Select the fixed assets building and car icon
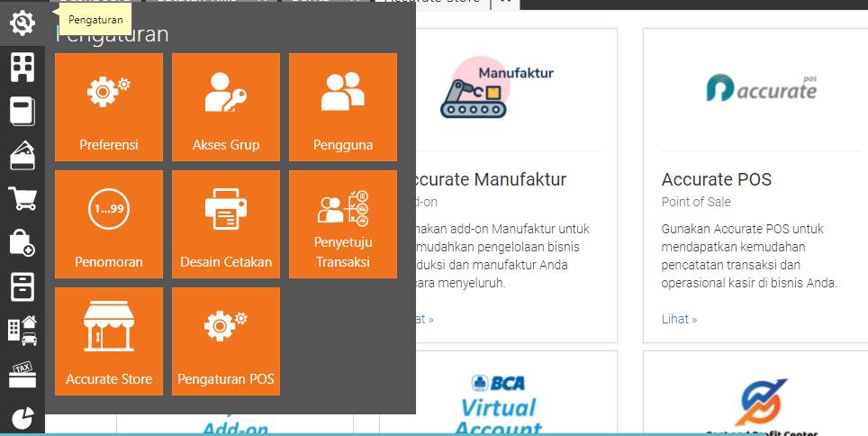Viewport: 868px width, 436px height. coord(23,330)
